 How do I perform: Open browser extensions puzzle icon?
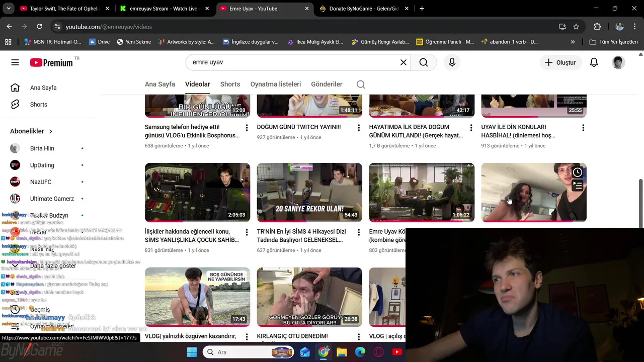pos(597,27)
